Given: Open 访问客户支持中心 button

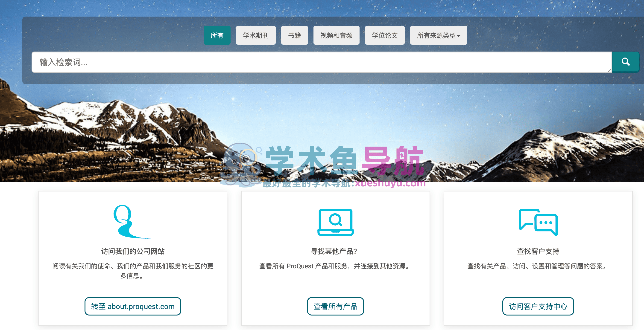Looking at the screenshot, I should tap(538, 306).
